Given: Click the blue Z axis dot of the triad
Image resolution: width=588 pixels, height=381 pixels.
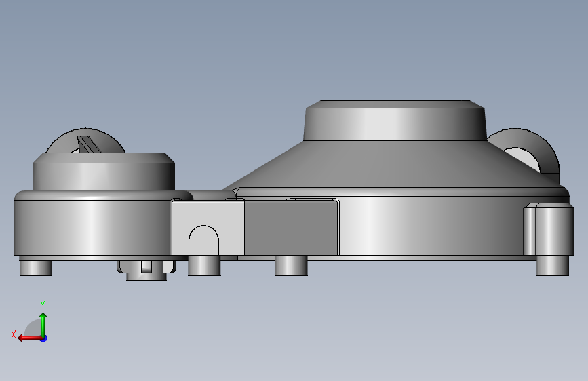Looking at the screenshot, I should coord(44,338).
